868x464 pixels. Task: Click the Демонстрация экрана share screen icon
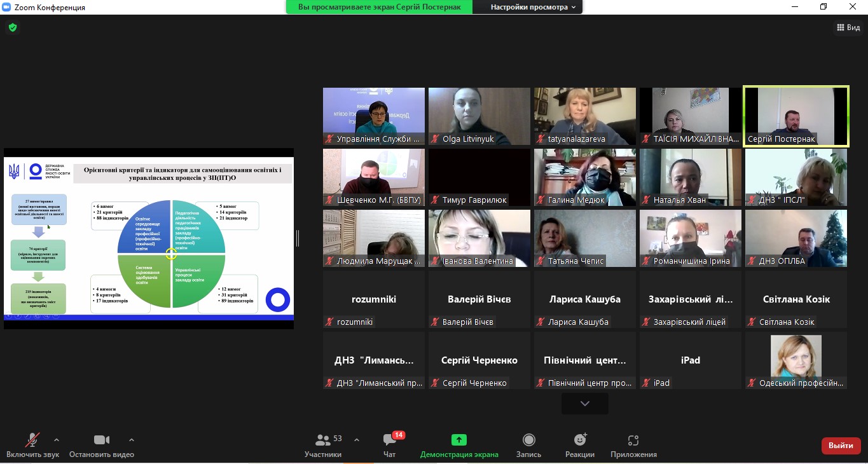(458, 440)
